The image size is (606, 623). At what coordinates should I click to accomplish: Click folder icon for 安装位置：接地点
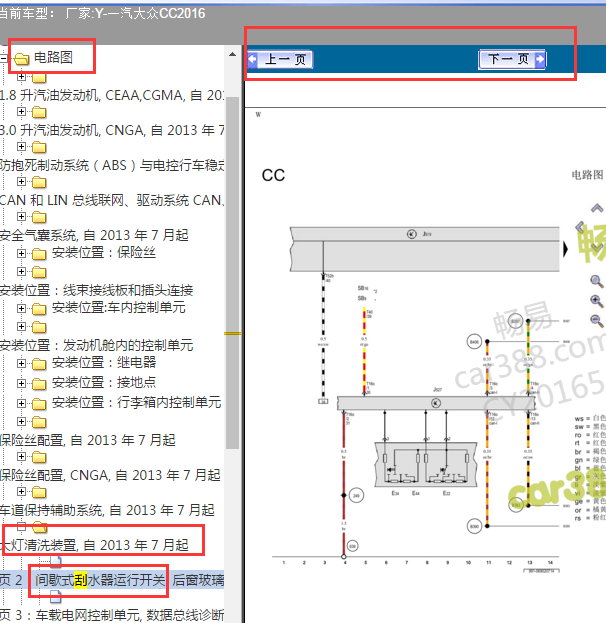39,383
